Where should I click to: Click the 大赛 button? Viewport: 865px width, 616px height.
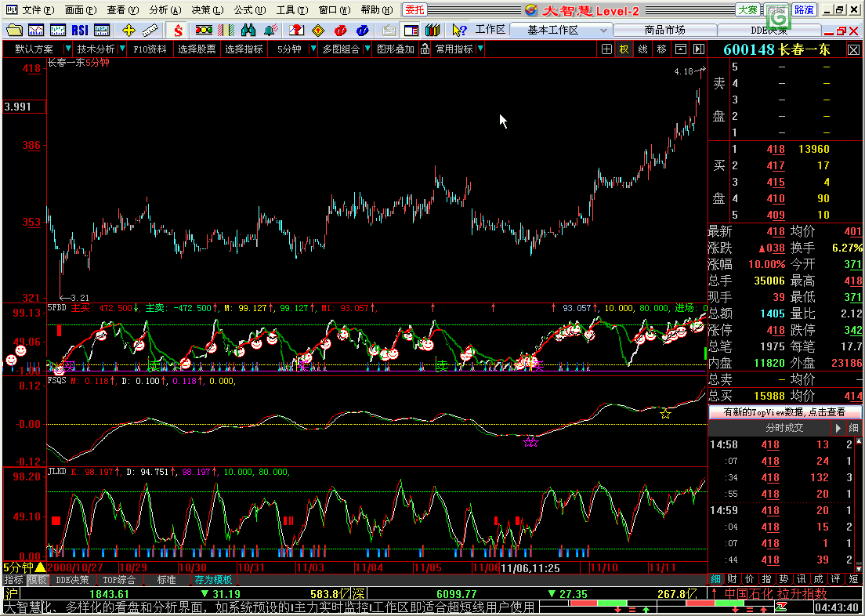tap(748, 10)
